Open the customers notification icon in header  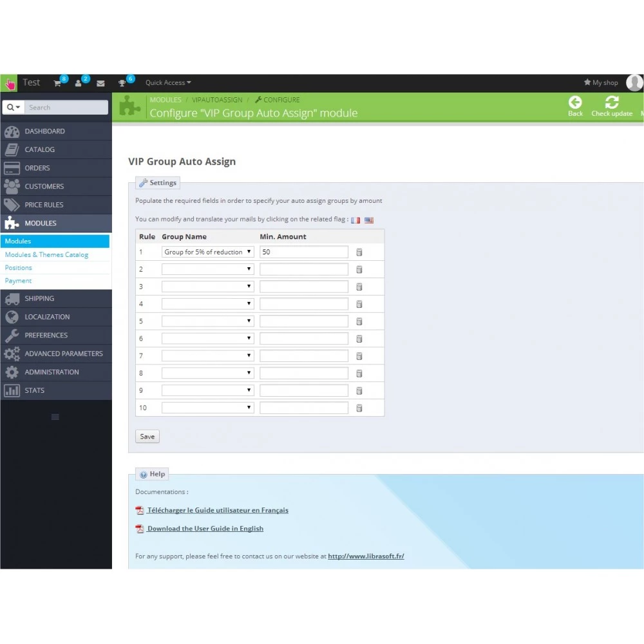(x=79, y=83)
